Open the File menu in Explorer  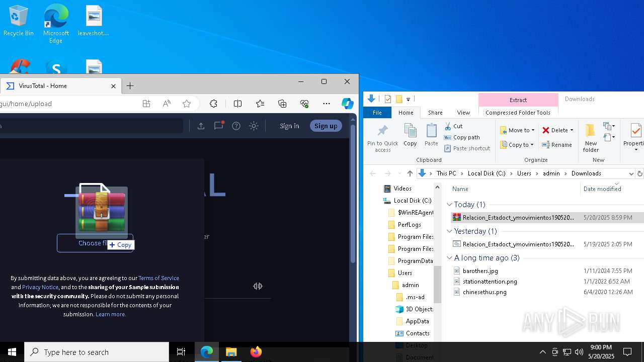click(x=377, y=113)
